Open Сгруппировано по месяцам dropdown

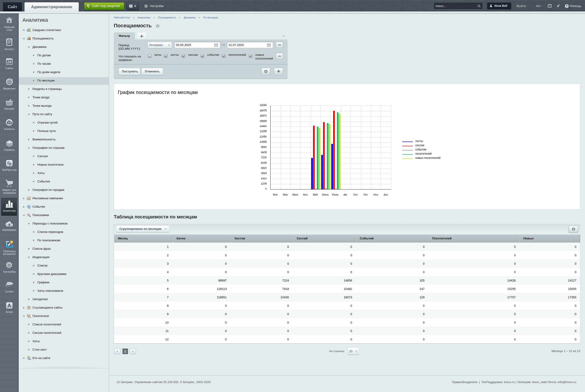click(x=143, y=229)
